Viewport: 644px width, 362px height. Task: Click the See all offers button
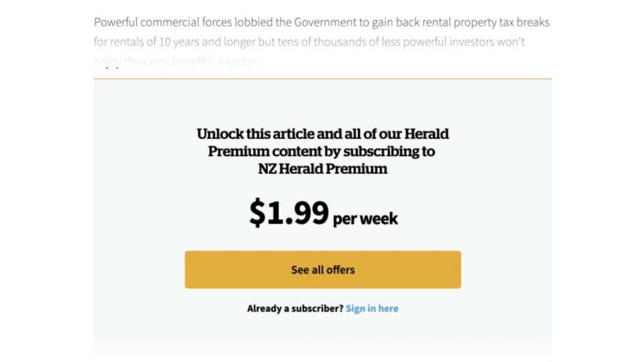point(323,270)
